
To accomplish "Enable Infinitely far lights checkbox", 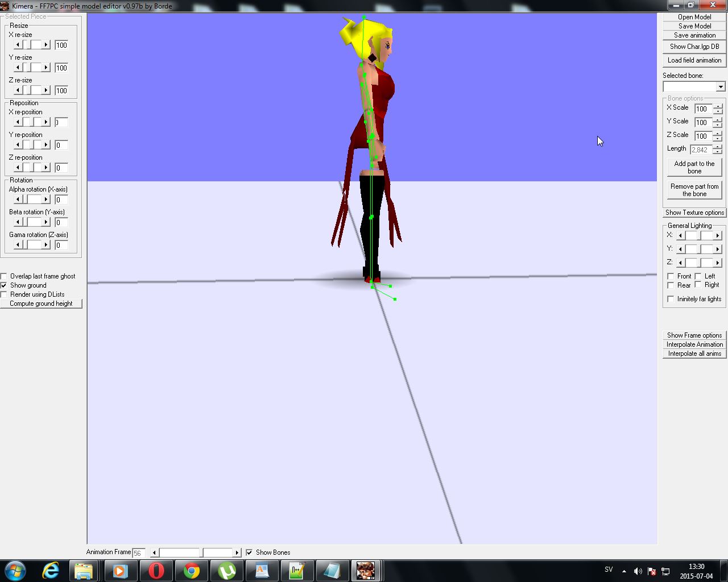I will 671,299.
